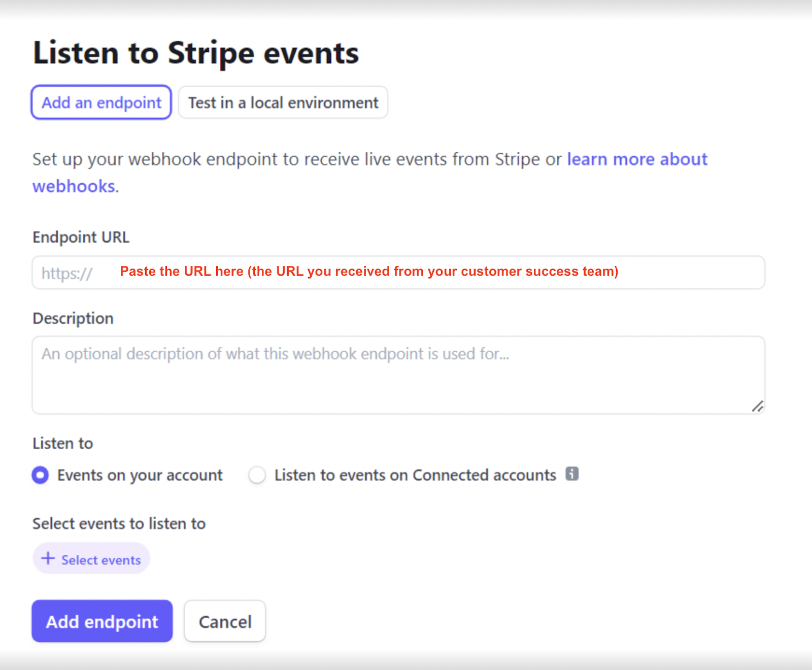Click the info icon beside Connected accounts
This screenshot has height=670, width=812.
click(x=572, y=474)
